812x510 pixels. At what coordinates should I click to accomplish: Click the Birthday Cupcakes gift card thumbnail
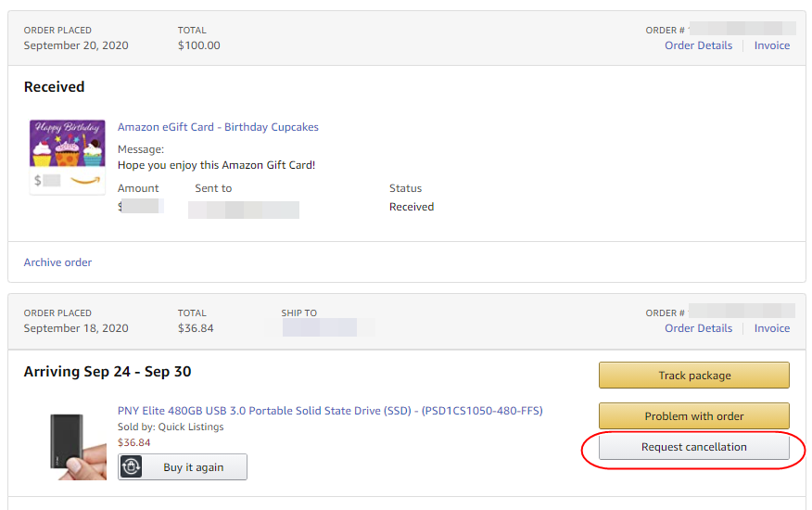pyautogui.click(x=68, y=157)
